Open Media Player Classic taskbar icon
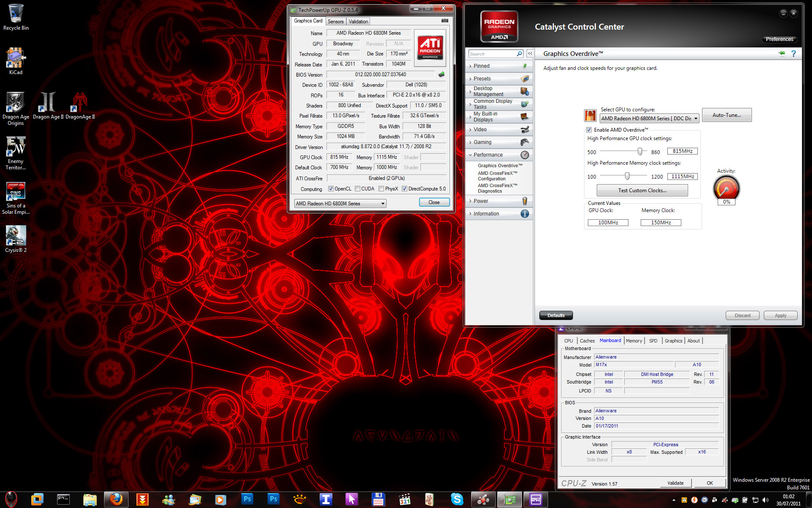 tap(405, 500)
